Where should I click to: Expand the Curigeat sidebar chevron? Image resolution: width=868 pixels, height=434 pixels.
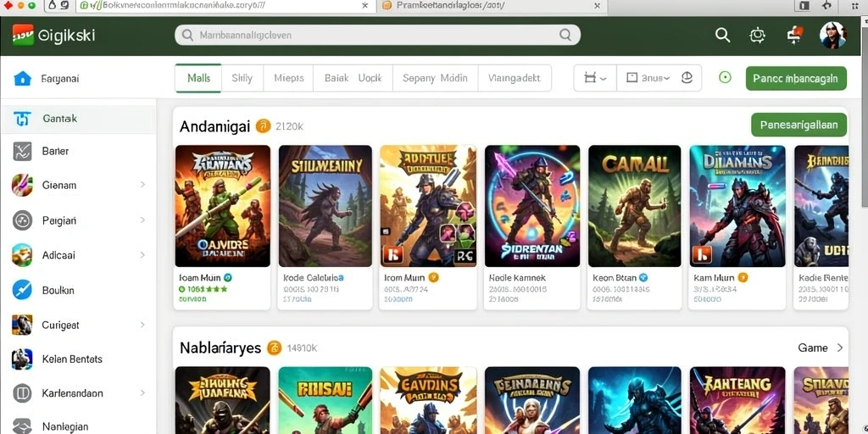[142, 325]
